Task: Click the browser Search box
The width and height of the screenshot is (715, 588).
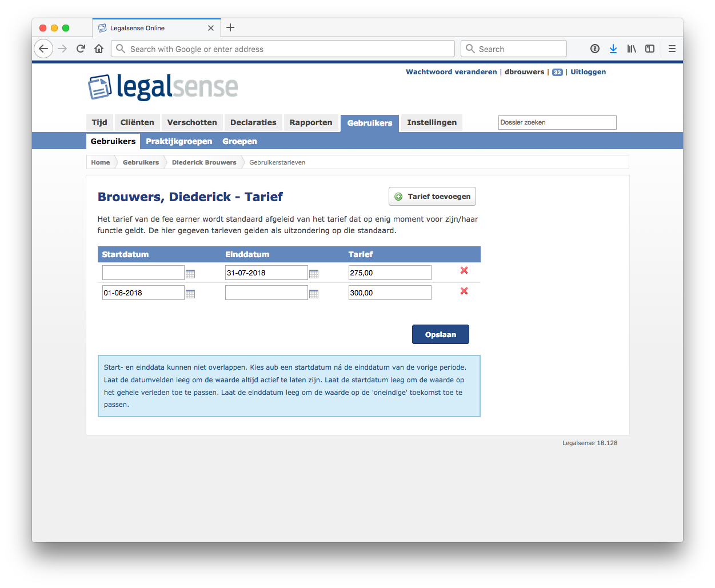Action: click(x=514, y=49)
